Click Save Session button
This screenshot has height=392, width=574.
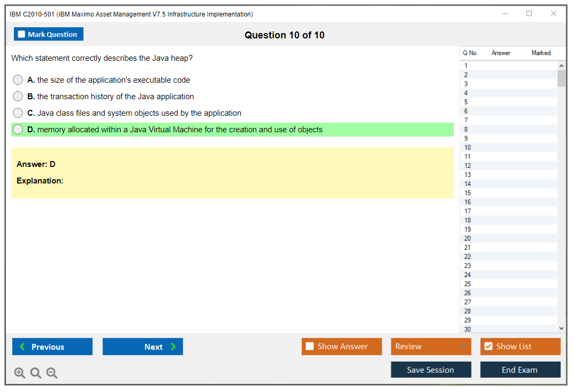click(431, 370)
